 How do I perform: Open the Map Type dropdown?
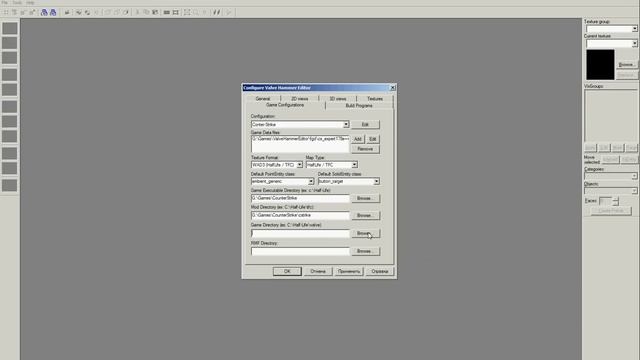click(x=332, y=164)
